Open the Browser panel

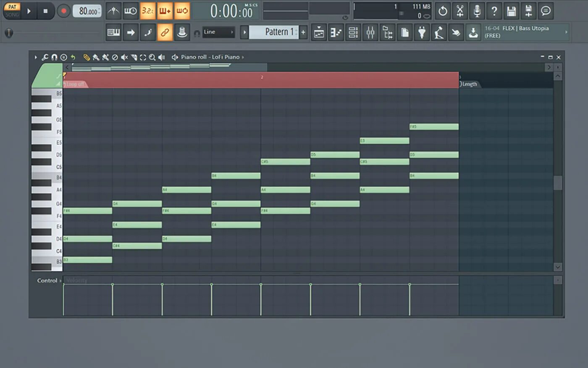coord(388,32)
